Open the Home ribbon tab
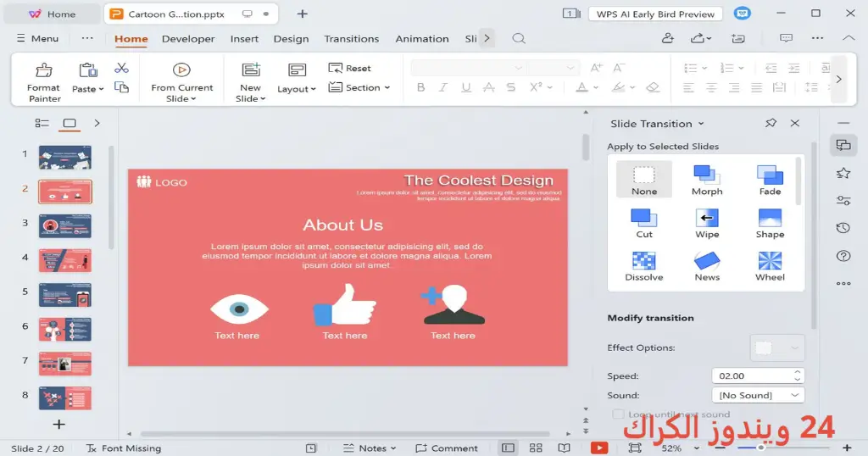The height and width of the screenshot is (456, 868). click(x=131, y=39)
